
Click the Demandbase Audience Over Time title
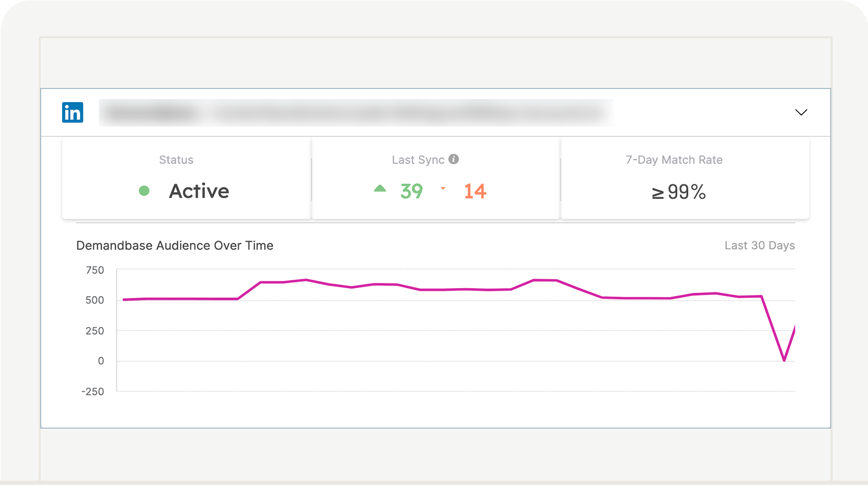coord(175,245)
